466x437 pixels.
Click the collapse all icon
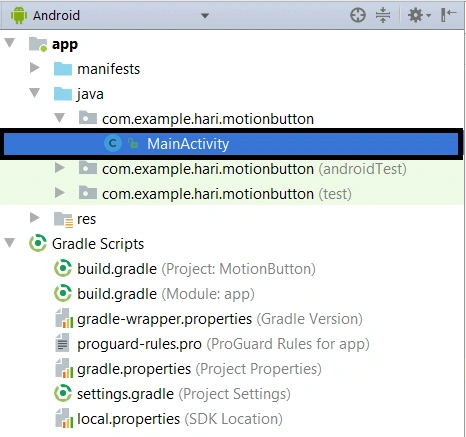point(383,15)
